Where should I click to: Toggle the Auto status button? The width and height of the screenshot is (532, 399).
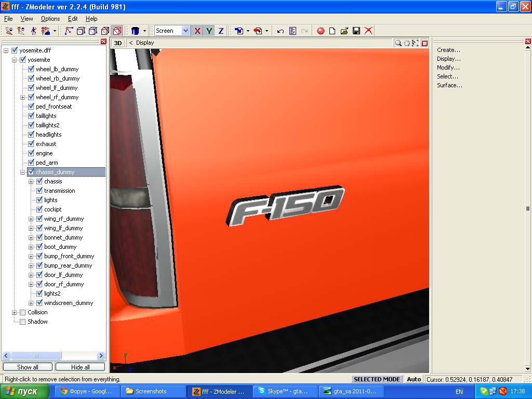tap(414, 379)
